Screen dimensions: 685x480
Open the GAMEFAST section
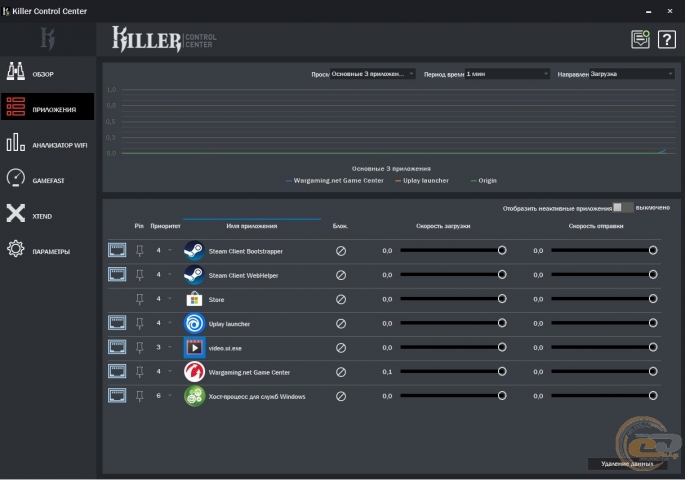pyautogui.click(x=47, y=179)
